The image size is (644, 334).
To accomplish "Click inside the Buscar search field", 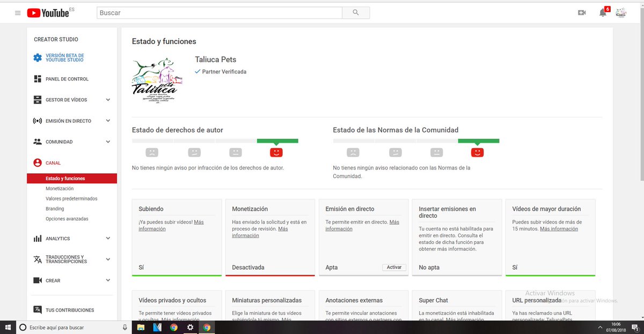I will pos(219,12).
